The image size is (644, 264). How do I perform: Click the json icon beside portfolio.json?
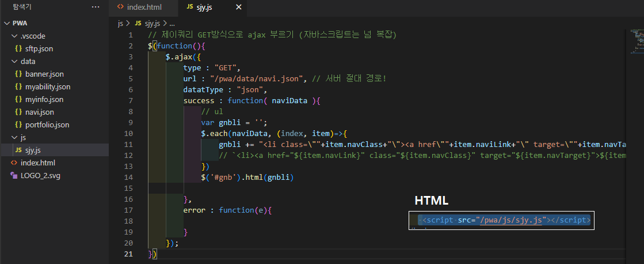[18, 125]
